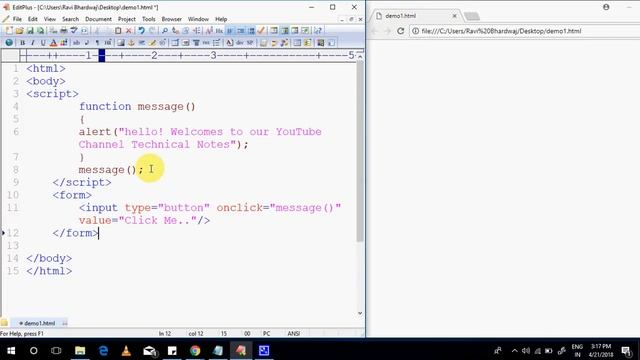Click the column ruler in the editor
640x360 pixels.
coord(188,55)
